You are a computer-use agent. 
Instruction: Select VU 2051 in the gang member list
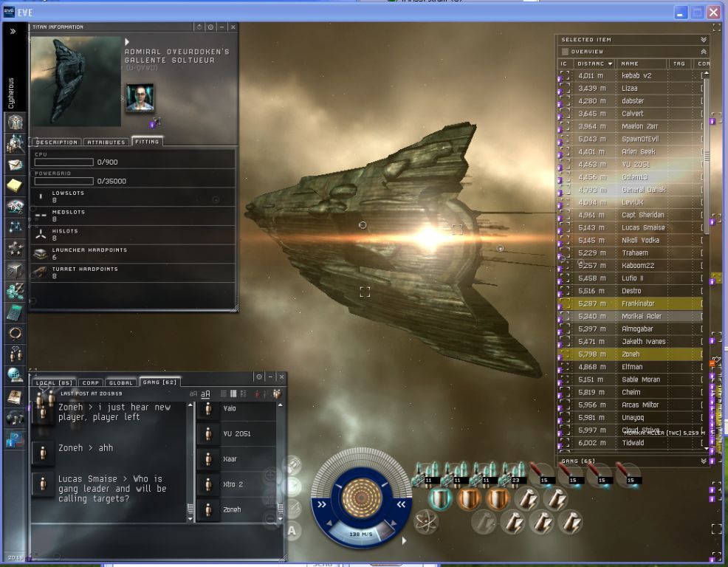pyautogui.click(x=237, y=433)
